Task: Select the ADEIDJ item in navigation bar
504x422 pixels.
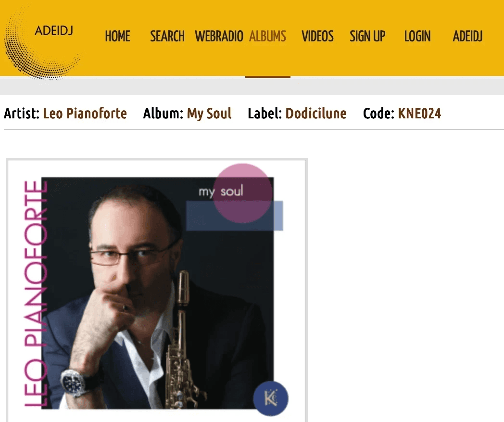Action: [x=467, y=36]
